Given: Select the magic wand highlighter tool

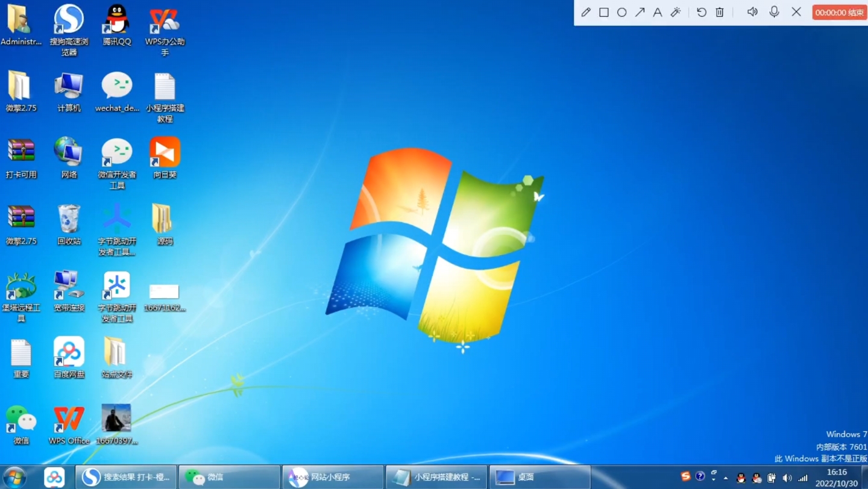Looking at the screenshot, I should point(676,12).
